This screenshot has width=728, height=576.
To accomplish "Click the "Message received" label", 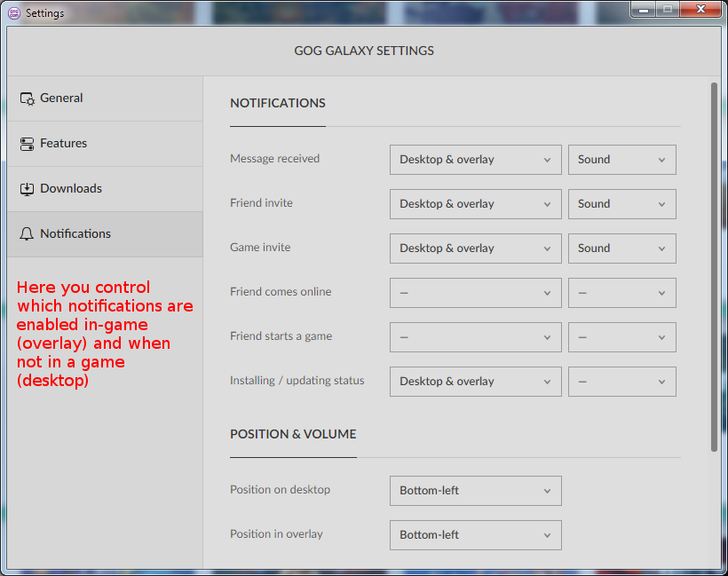I will [x=275, y=159].
